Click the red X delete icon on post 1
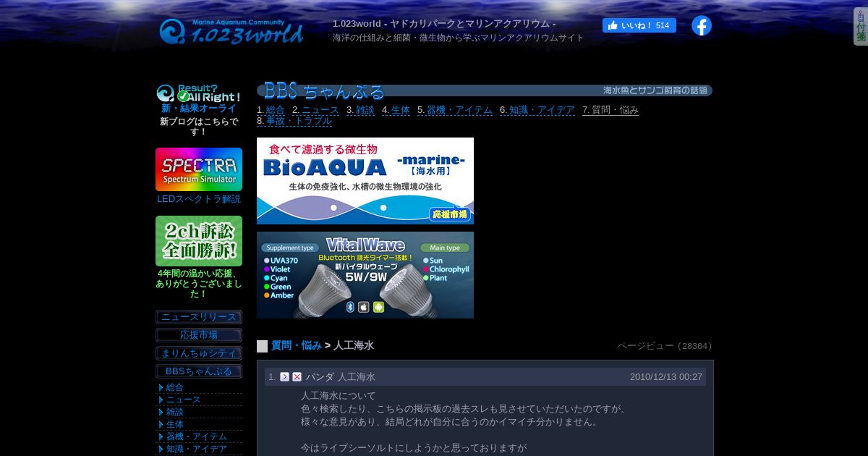This screenshot has height=456, width=868. [x=297, y=377]
